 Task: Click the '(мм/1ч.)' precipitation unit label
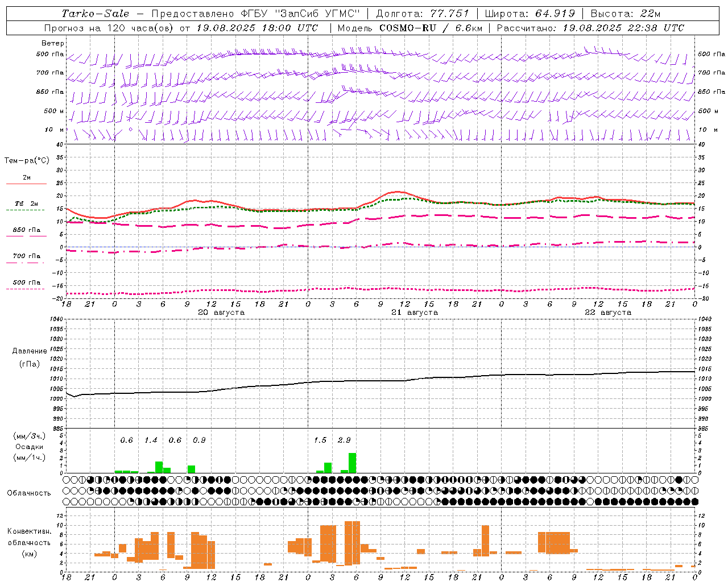30,458
